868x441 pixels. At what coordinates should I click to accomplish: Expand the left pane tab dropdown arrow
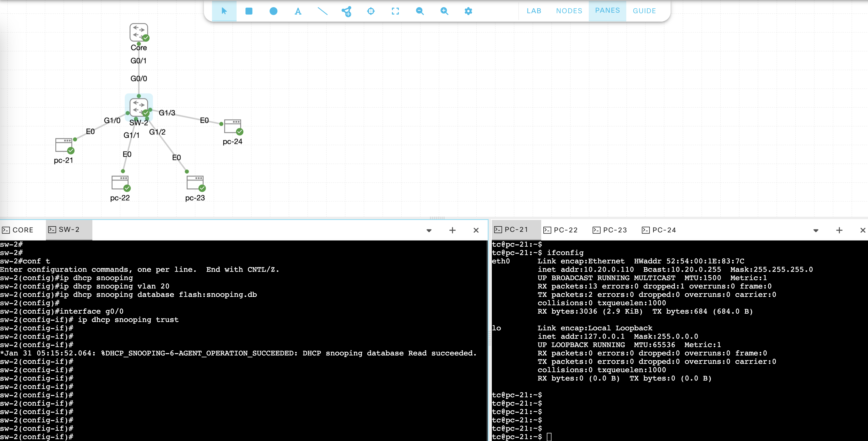point(429,230)
